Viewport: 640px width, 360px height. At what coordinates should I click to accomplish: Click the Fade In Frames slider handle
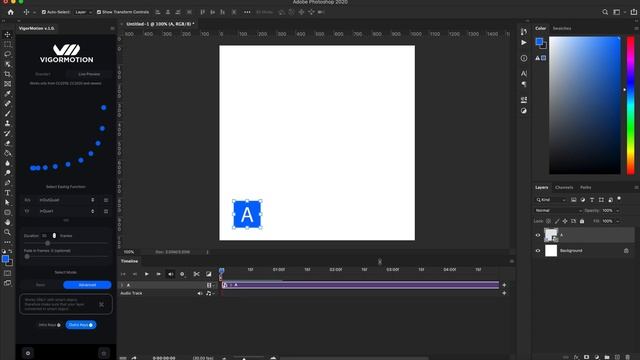(x=27, y=257)
